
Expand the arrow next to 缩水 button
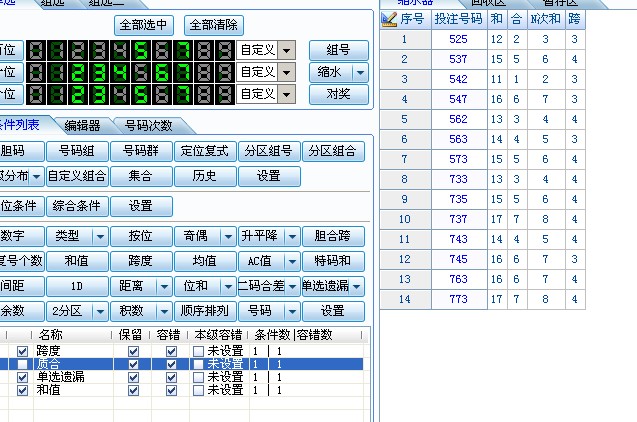click(x=360, y=72)
